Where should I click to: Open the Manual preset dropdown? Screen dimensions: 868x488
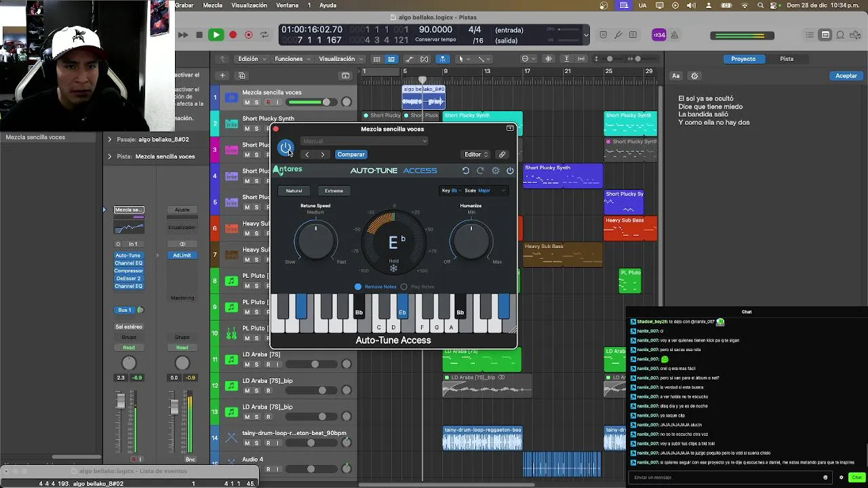tap(364, 141)
